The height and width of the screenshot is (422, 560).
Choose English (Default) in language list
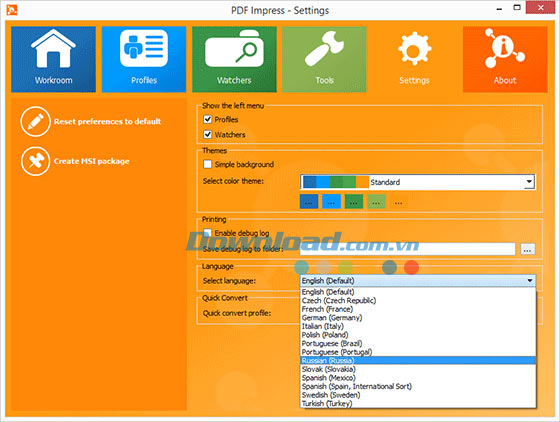point(418,292)
